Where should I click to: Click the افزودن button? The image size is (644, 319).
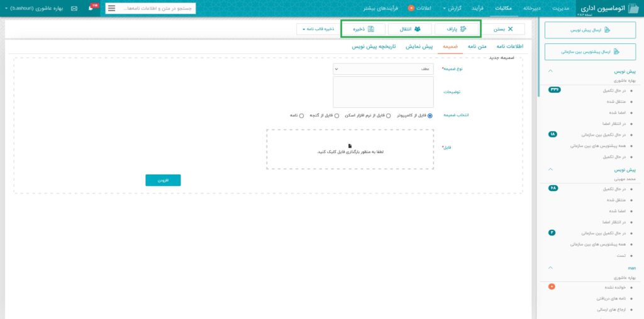click(x=163, y=180)
